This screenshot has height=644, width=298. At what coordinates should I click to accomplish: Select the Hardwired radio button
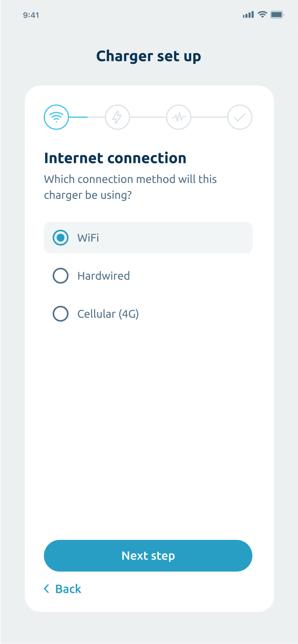click(61, 276)
